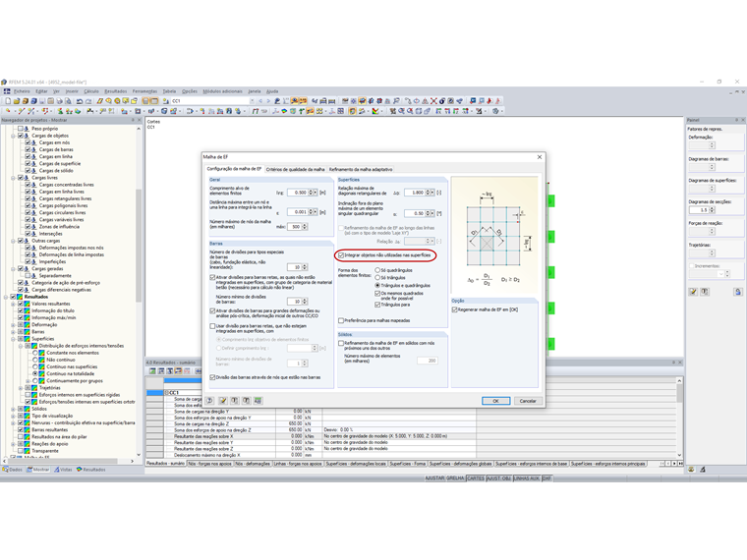Expand the Deformação tree node
747x560 pixels.
pyautogui.click(x=13, y=325)
